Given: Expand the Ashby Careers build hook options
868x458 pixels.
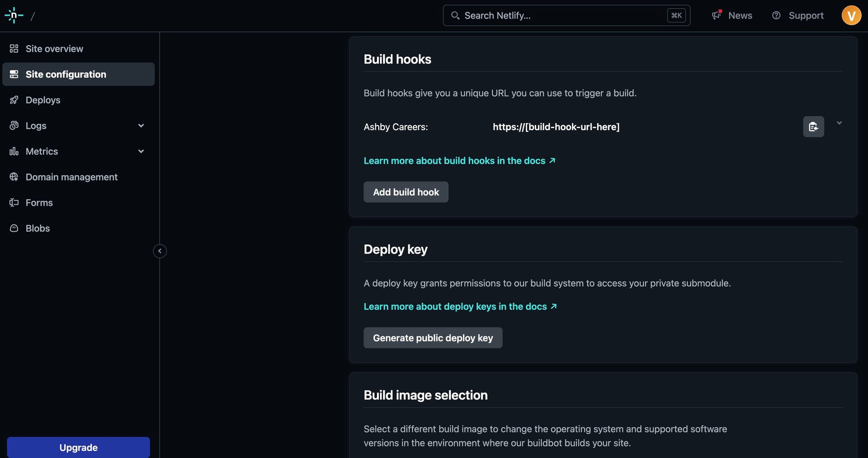Looking at the screenshot, I should [839, 123].
